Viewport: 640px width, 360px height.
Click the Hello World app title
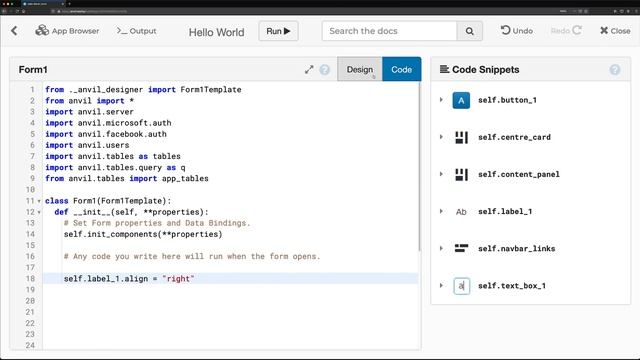(216, 32)
